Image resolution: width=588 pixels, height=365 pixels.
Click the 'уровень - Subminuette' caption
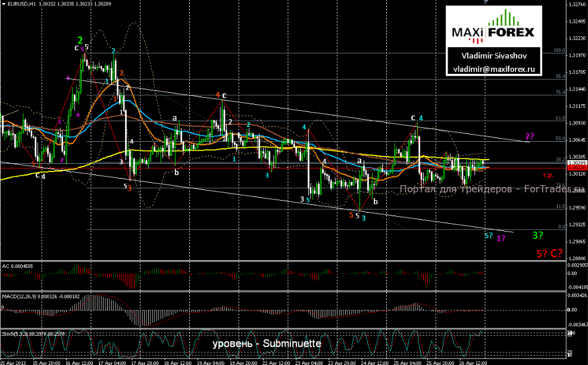267,344
